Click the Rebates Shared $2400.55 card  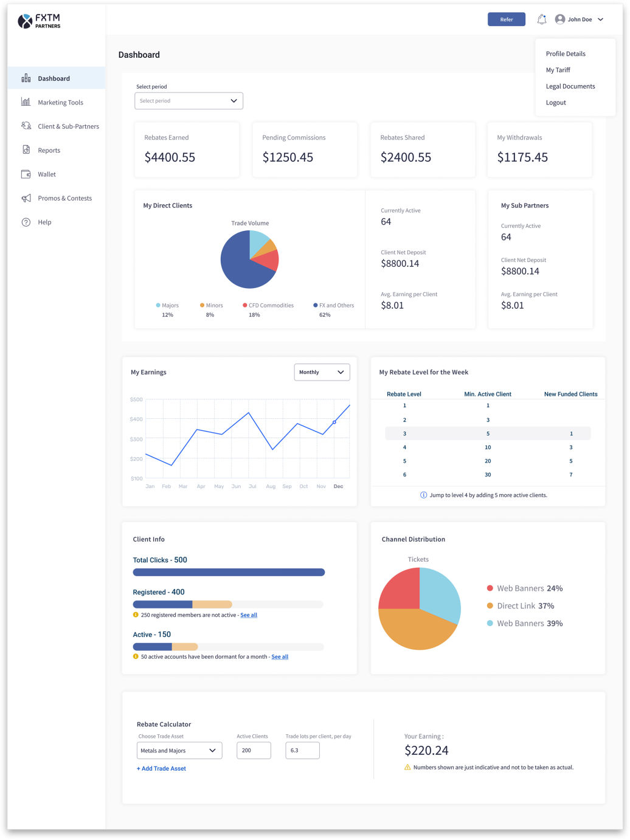[423, 150]
